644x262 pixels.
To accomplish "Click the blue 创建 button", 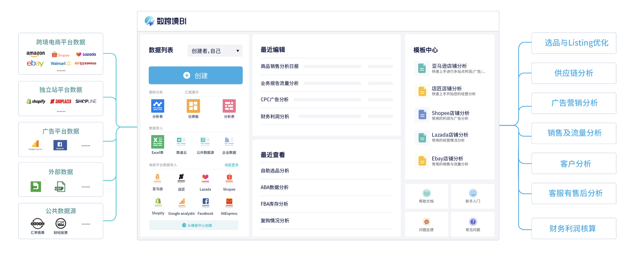I will (195, 75).
